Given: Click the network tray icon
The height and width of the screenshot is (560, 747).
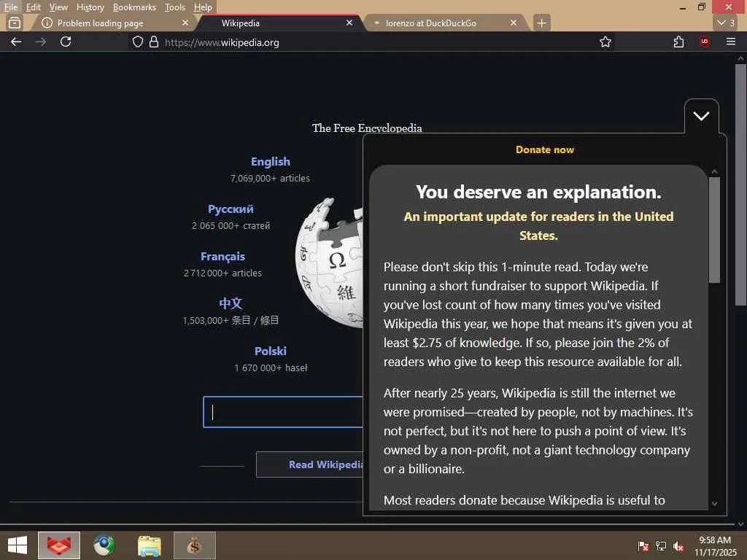Looking at the screenshot, I should coord(661,546).
